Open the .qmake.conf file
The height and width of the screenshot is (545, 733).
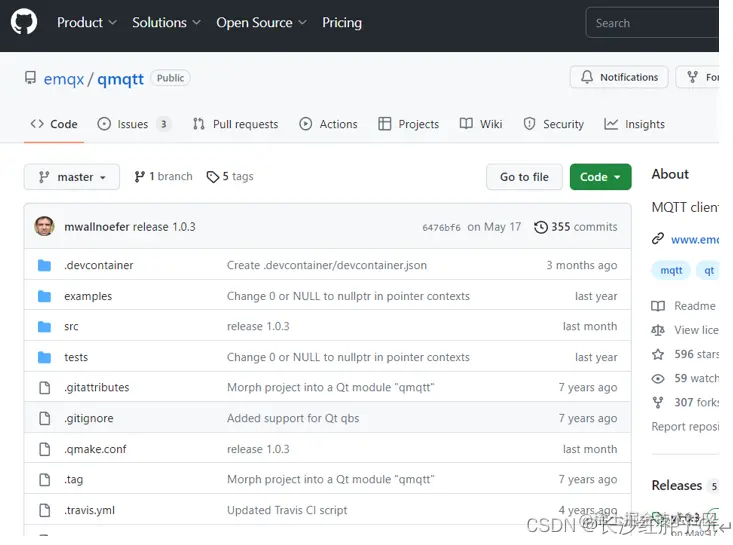(x=95, y=449)
